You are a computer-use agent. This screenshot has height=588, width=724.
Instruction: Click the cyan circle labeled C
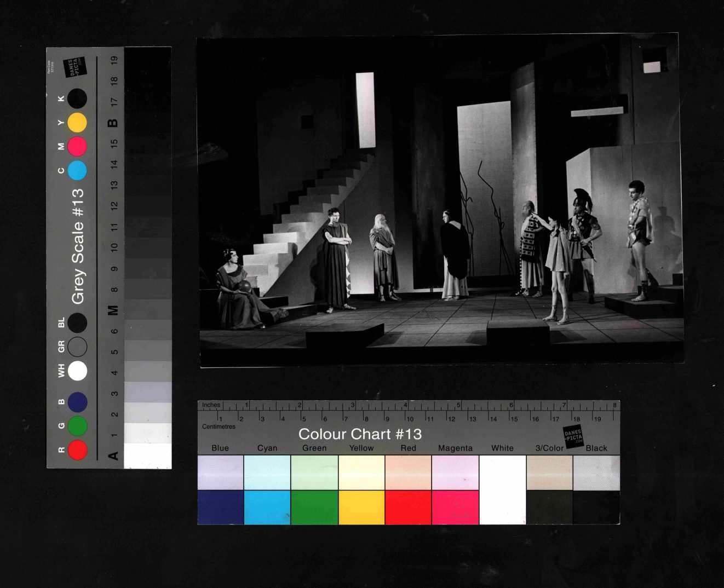pyautogui.click(x=77, y=170)
